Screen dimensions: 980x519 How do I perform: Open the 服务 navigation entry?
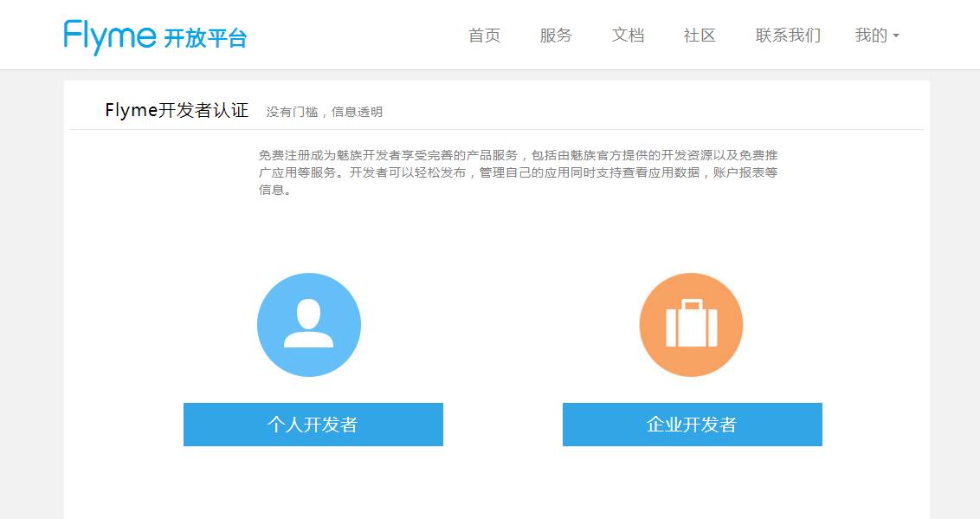556,36
